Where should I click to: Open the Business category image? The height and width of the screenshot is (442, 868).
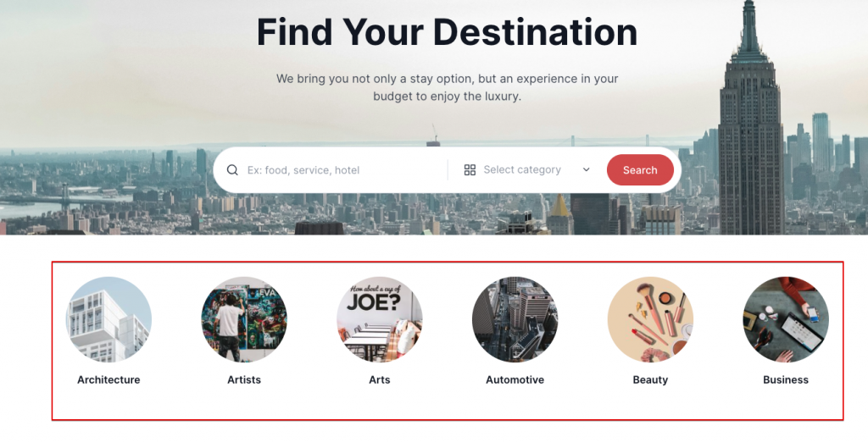[x=786, y=320]
